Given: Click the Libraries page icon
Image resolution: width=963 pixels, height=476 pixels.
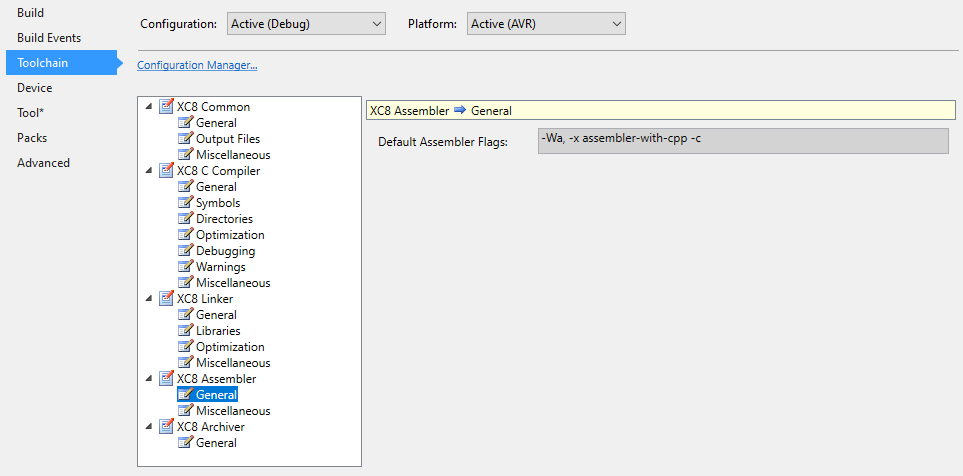Looking at the screenshot, I should (185, 331).
